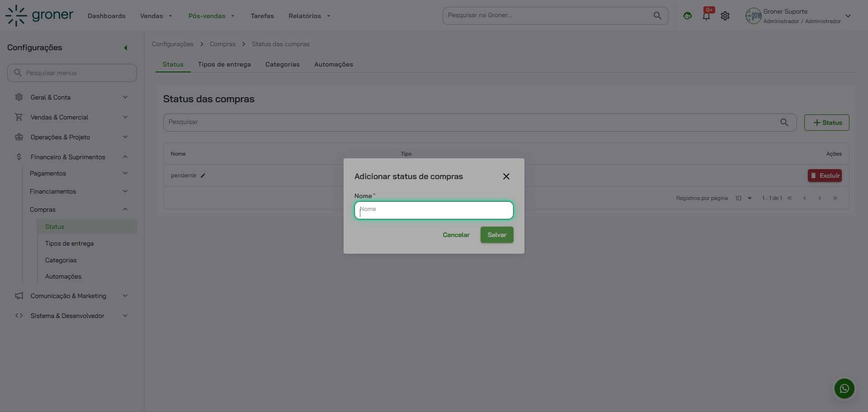Click the globe icon in the top bar
The image size is (868, 412).
pos(687,15)
